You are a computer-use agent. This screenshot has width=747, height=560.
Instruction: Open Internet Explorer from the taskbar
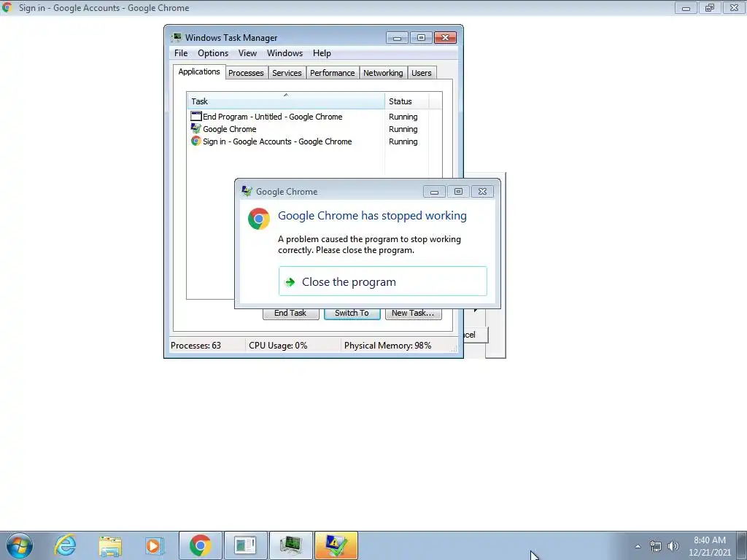[65, 545]
